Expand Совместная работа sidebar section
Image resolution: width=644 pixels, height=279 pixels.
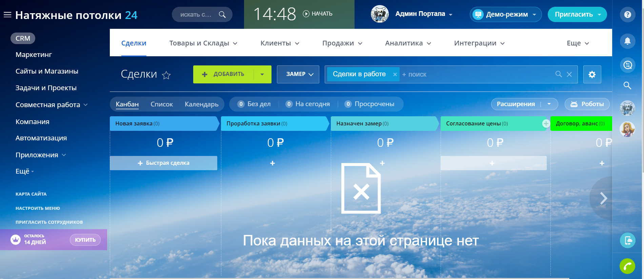(x=86, y=105)
